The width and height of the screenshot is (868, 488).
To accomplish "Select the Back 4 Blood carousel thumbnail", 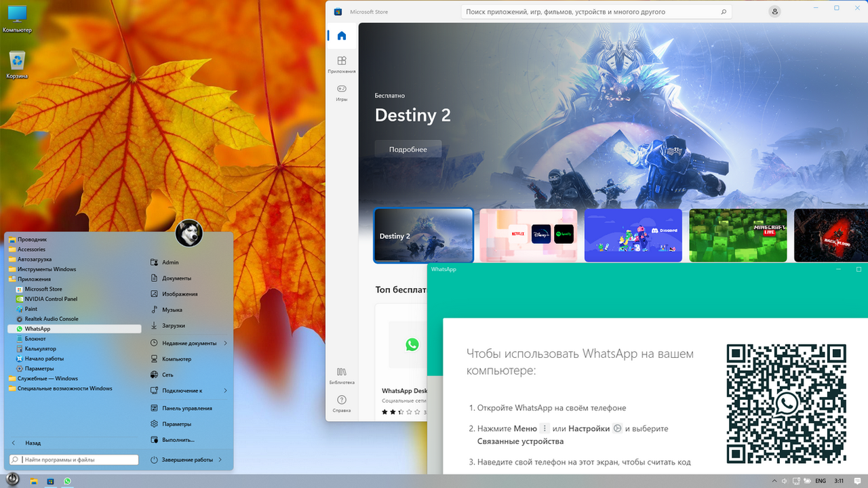I will pos(831,235).
